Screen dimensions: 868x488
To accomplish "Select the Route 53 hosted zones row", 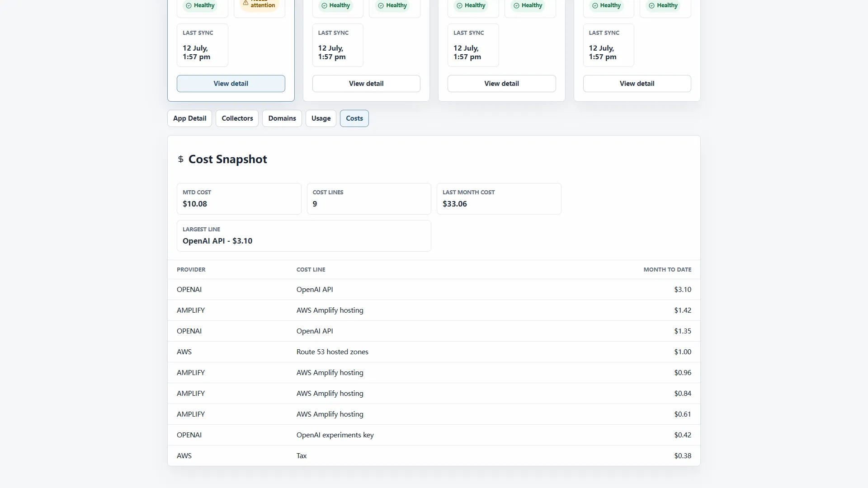I will point(434,352).
